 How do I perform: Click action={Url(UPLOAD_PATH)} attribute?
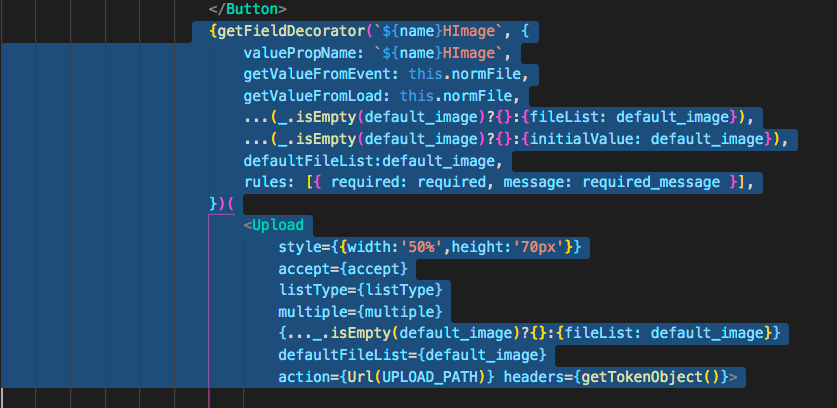[386, 377]
